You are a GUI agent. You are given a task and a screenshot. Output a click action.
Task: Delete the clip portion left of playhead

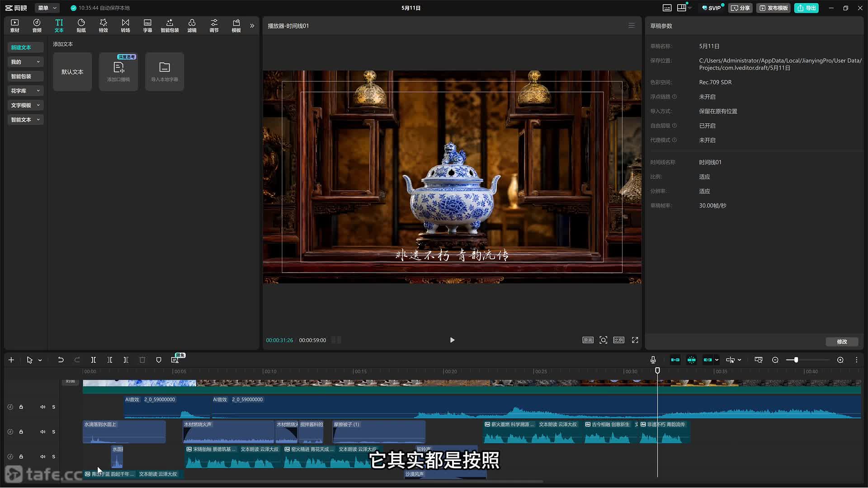pyautogui.click(x=109, y=360)
